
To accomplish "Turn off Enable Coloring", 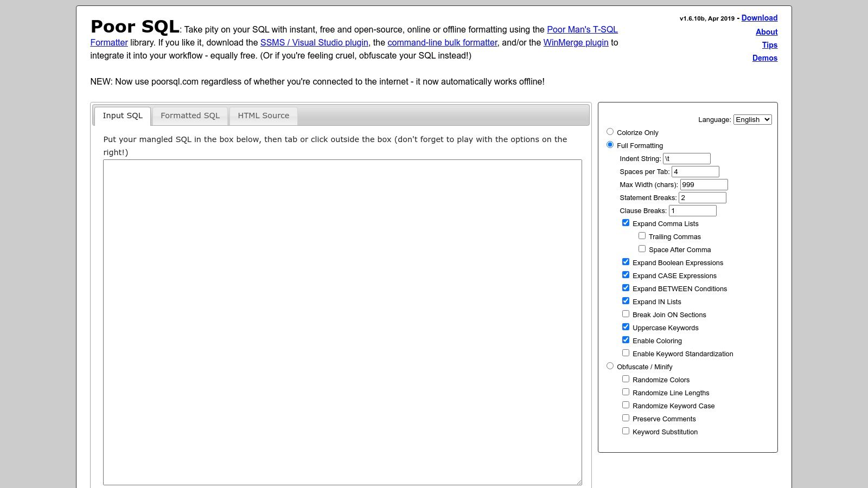I will pyautogui.click(x=626, y=339).
